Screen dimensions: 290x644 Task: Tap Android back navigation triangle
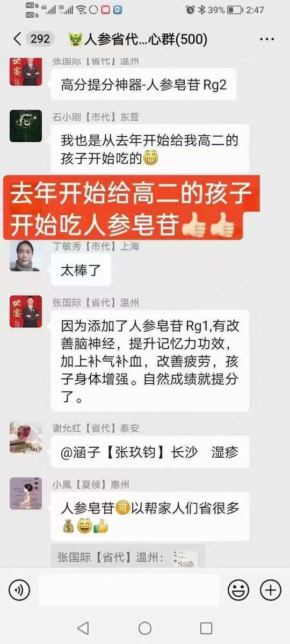[83, 628]
